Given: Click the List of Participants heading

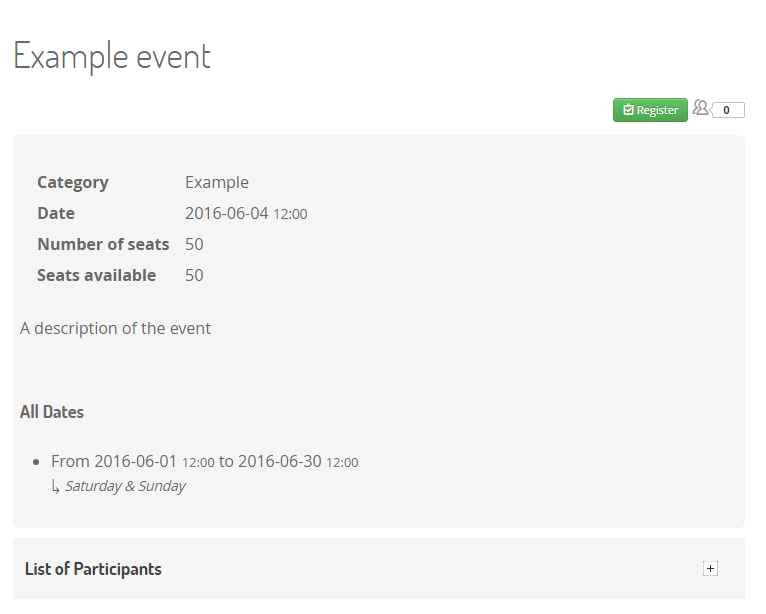Looking at the screenshot, I should [x=93, y=569].
